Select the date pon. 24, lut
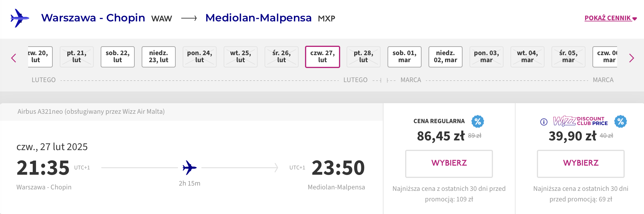 coord(200,57)
